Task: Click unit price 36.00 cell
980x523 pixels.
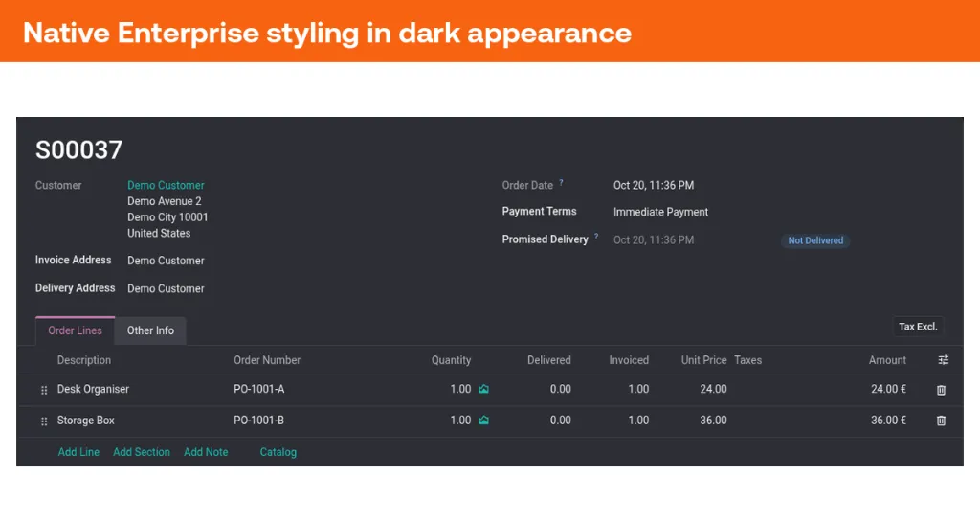Action: (x=713, y=421)
